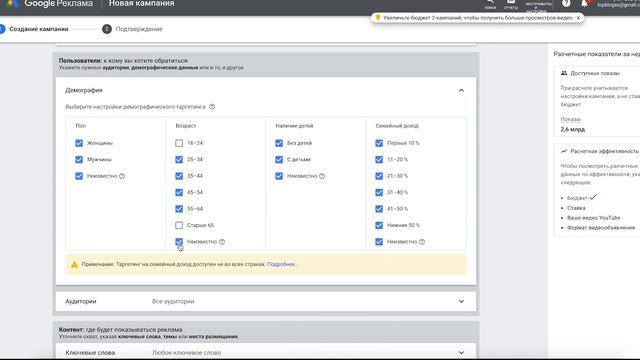Click the Демография section heading
The image size is (640, 360).
click(x=84, y=90)
